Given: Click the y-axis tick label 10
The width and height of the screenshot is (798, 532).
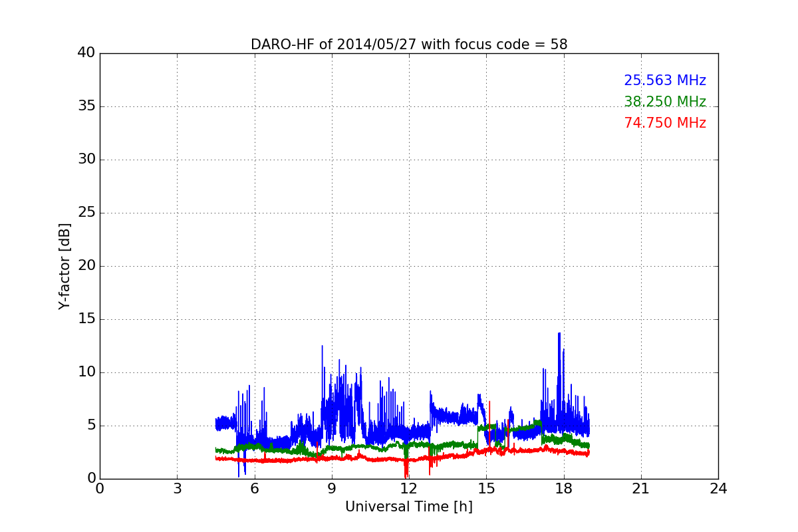Looking at the screenshot, I should click(x=86, y=372).
